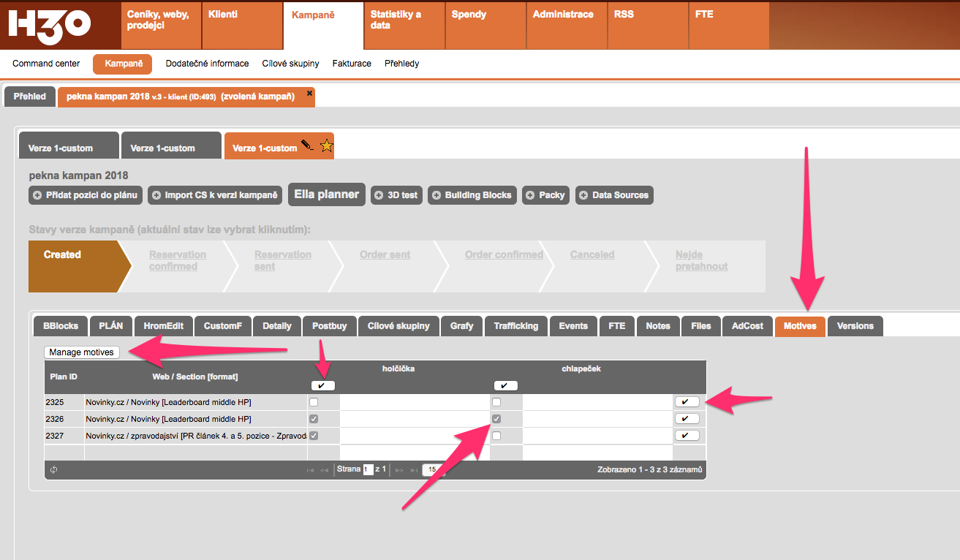This screenshot has width=960, height=560.
Task: Select Reservation confirmed campaign state
Action: (x=177, y=260)
